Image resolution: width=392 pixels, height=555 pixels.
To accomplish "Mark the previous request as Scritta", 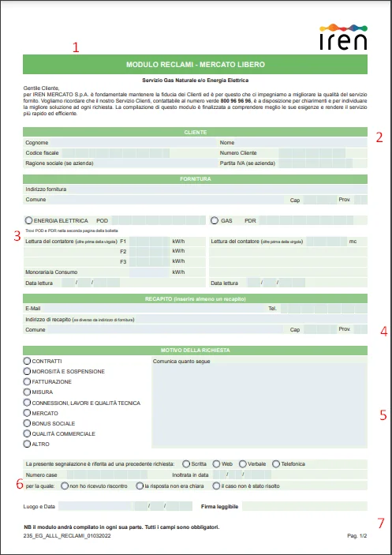I will coord(186,463).
